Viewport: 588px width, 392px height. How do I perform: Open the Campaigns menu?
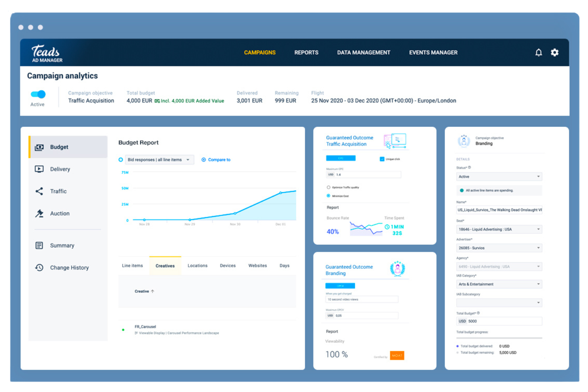(x=260, y=52)
